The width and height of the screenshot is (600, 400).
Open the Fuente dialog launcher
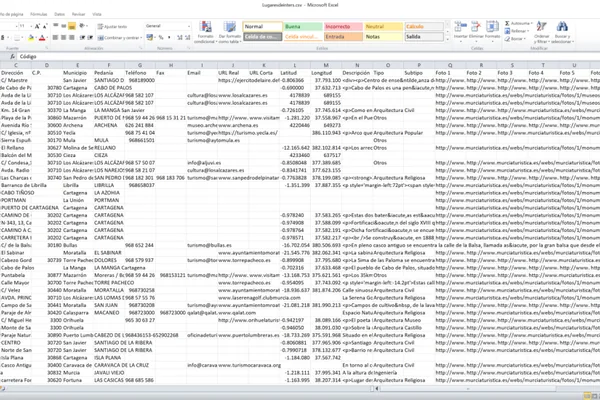click(47, 48)
